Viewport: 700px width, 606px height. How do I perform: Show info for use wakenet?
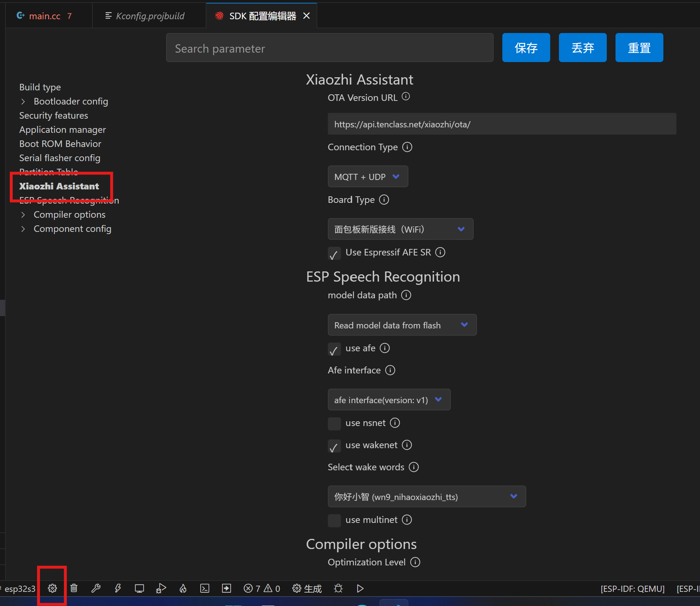click(407, 445)
